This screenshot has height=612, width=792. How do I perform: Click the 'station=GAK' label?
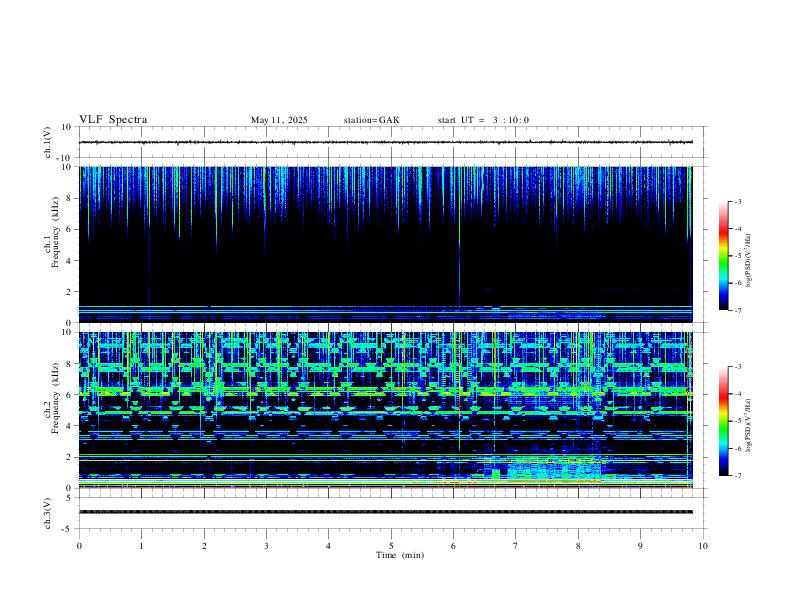tap(371, 120)
